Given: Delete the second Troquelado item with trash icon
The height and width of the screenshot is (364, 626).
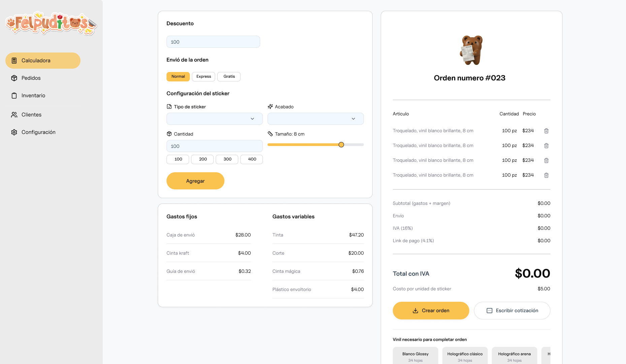Looking at the screenshot, I should pyautogui.click(x=546, y=146).
